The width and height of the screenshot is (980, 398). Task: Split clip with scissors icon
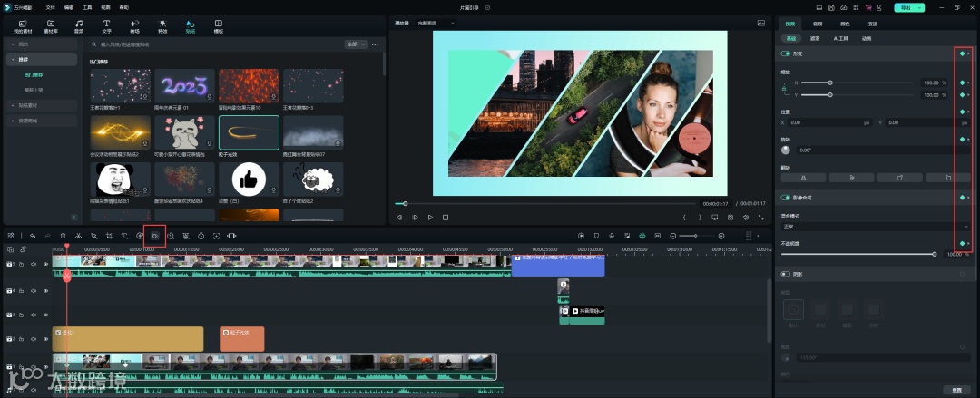click(x=78, y=236)
